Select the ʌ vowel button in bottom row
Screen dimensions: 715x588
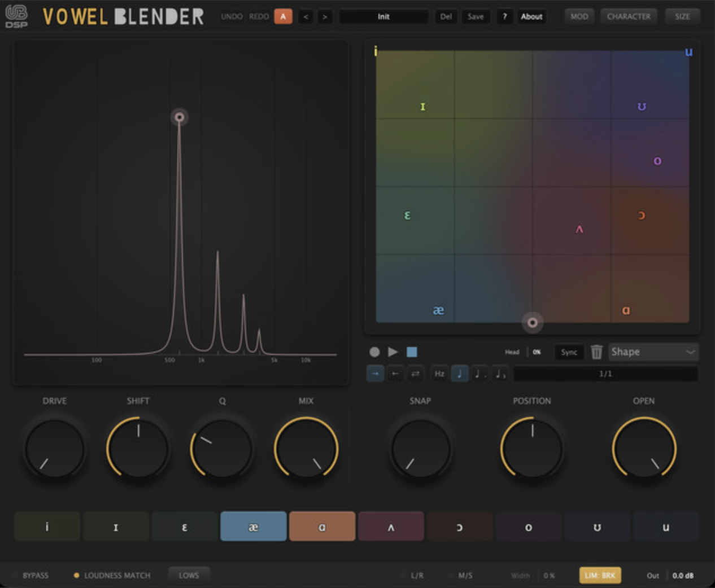[x=391, y=526]
